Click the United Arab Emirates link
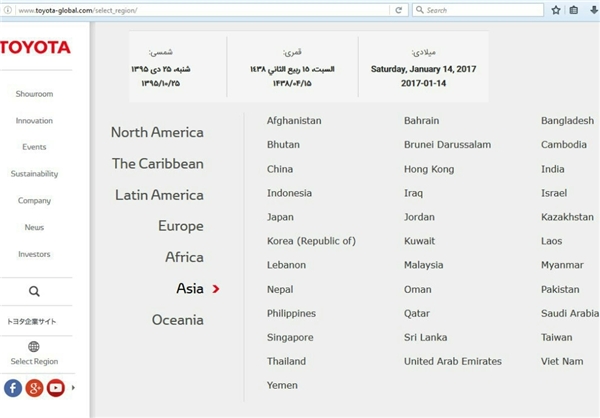This screenshot has height=418, width=600. (x=453, y=361)
